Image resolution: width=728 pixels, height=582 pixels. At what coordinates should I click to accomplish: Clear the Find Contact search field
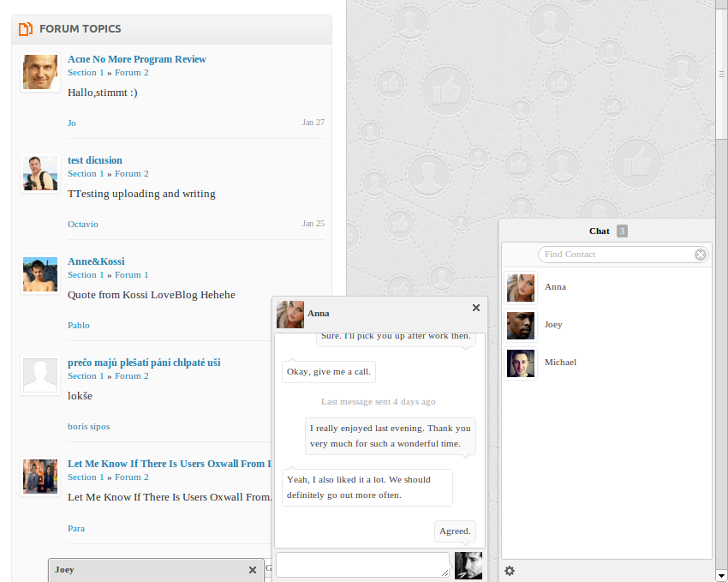(700, 255)
